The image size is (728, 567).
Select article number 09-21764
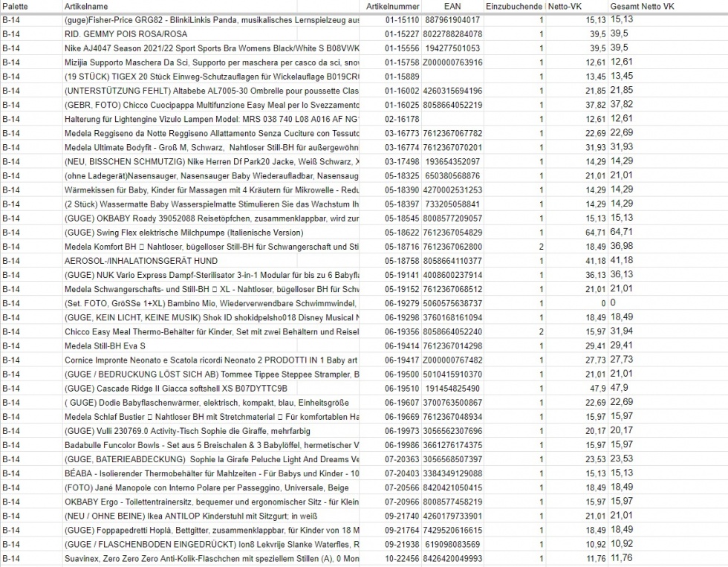[x=402, y=531]
